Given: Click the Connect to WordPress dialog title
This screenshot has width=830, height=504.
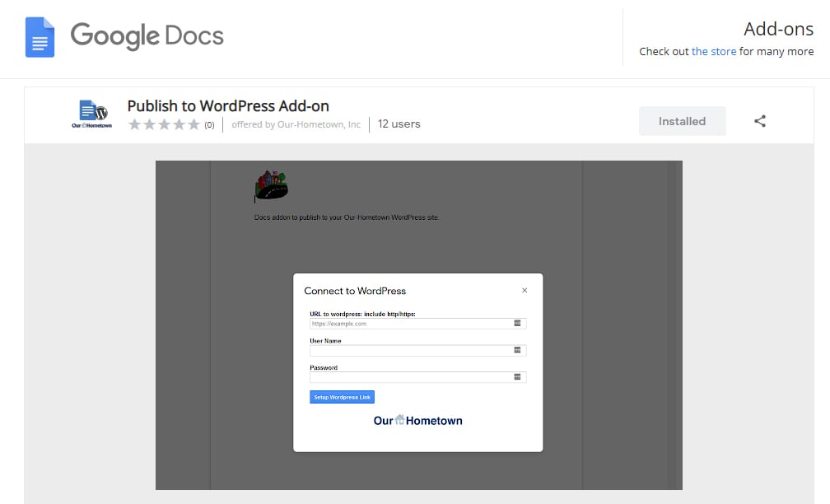Looking at the screenshot, I should click(x=355, y=291).
